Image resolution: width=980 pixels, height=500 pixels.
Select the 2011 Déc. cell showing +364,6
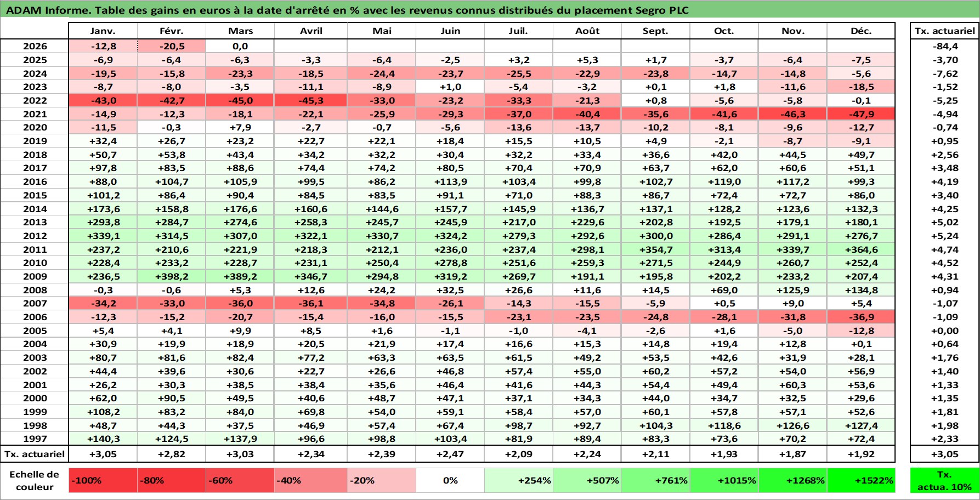[x=861, y=249]
